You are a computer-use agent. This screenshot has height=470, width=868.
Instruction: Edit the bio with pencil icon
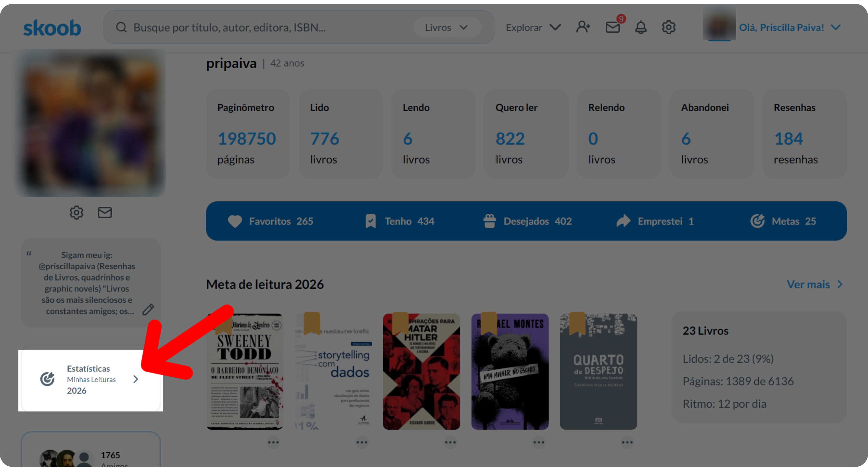[148, 310]
